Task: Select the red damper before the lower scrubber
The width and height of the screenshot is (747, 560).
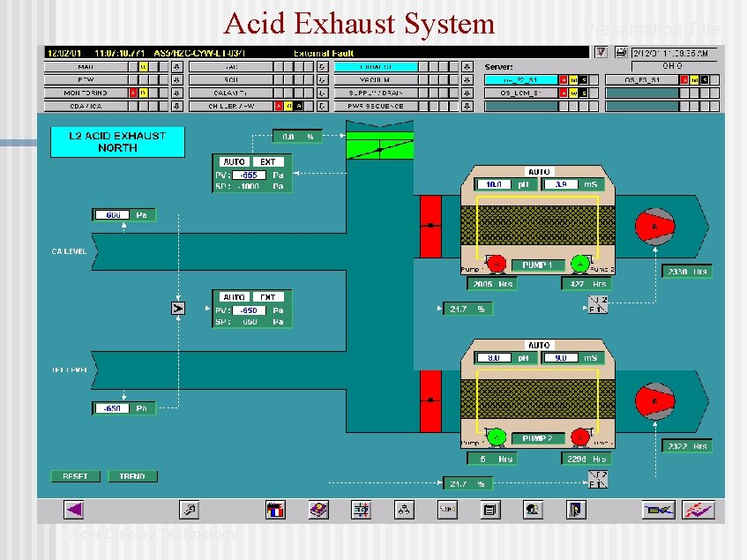Action: (x=430, y=401)
